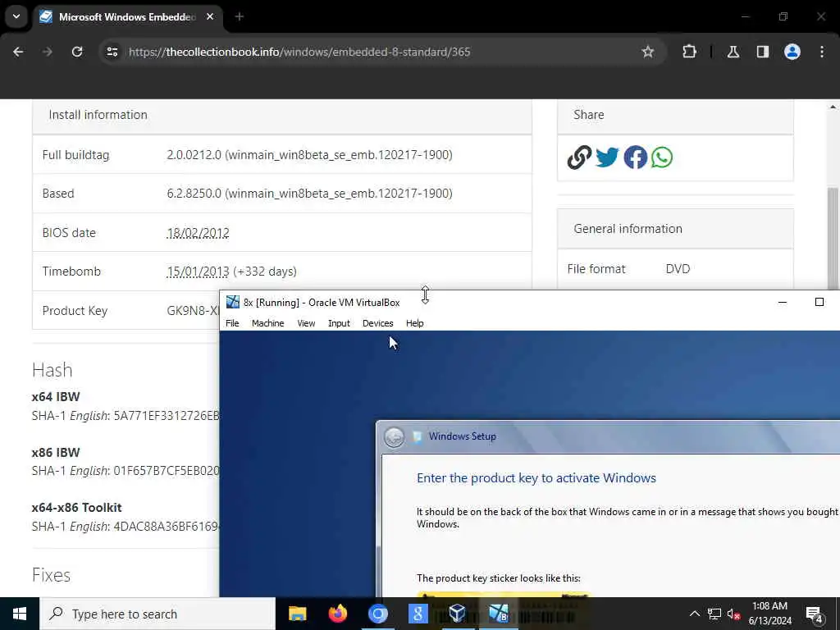This screenshot has height=630, width=840.
Task: Close the Microsoft Windows Embedded tab
Action: pos(210,16)
